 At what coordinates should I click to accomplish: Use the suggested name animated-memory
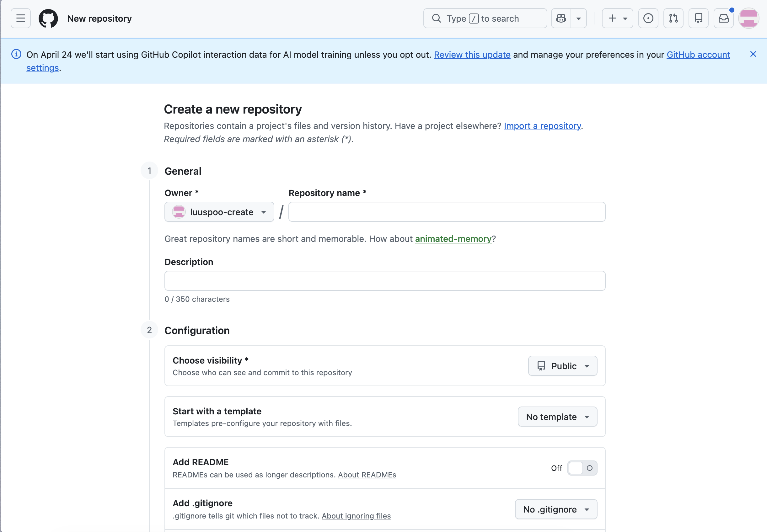pos(453,239)
